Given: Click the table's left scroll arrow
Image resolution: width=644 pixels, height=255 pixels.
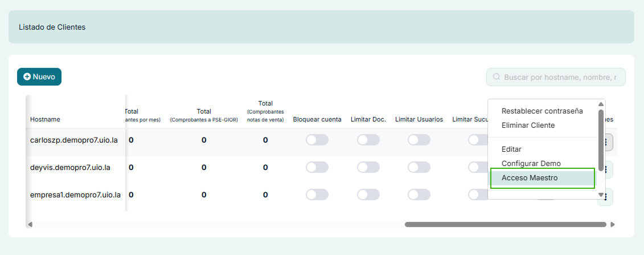Looking at the screenshot, I should click(x=30, y=224).
